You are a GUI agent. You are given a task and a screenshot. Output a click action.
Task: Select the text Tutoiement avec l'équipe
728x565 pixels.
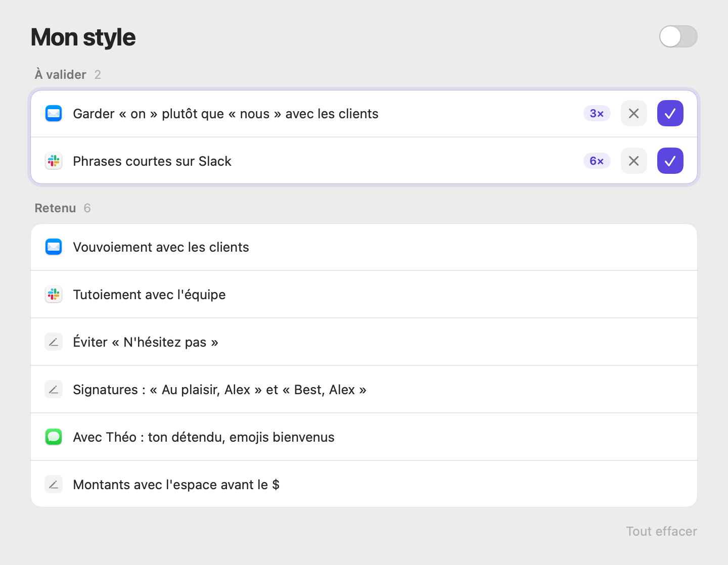(x=149, y=295)
